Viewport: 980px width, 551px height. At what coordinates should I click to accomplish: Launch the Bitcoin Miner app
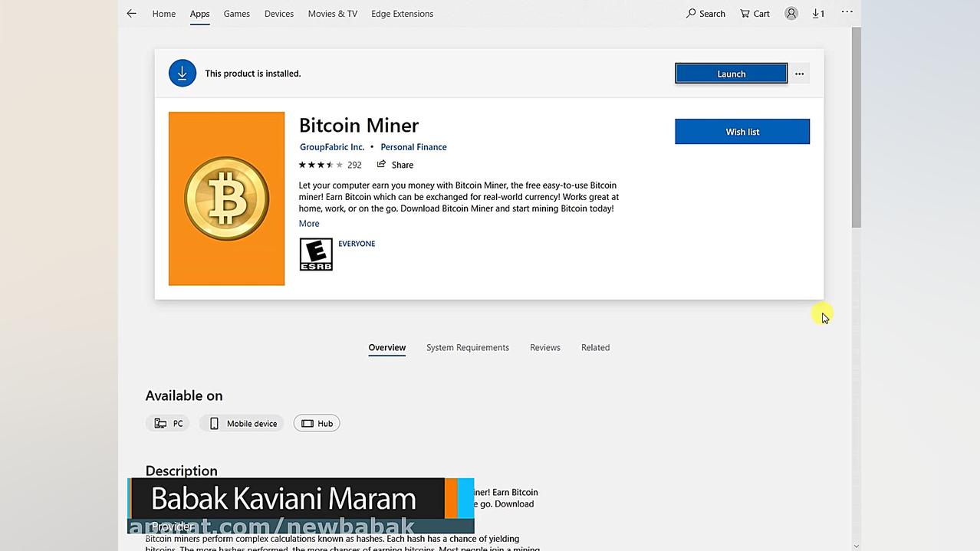pos(731,74)
